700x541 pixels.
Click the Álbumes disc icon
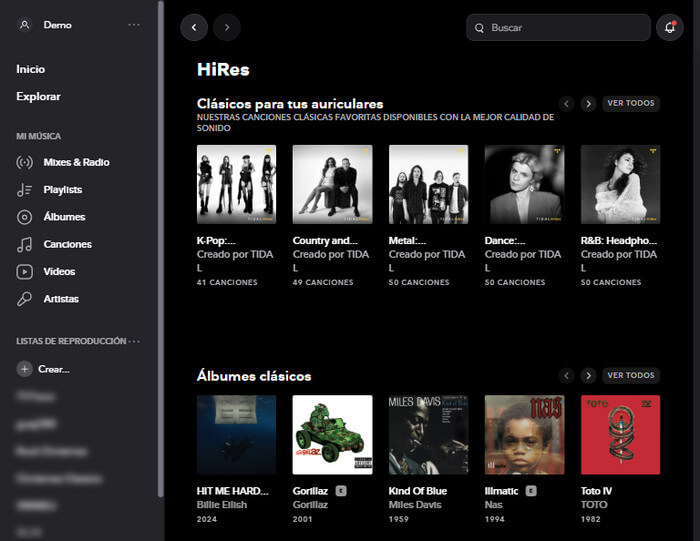[x=25, y=217]
